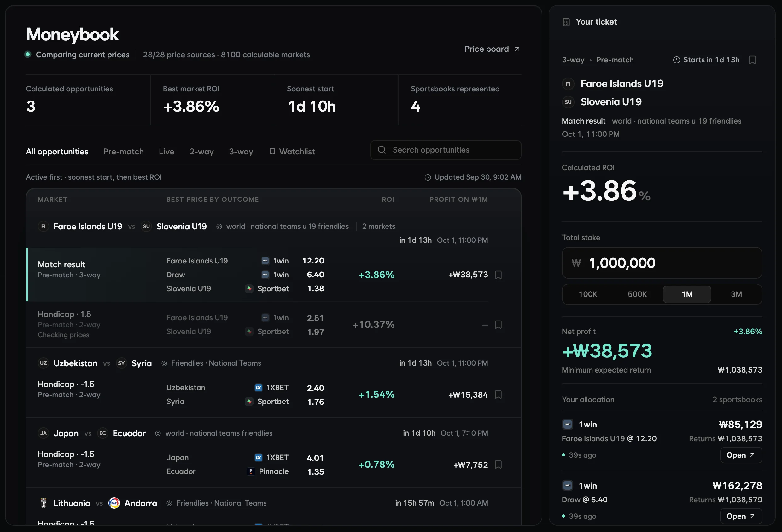Screen dimensions: 782x532
Task: Select the 3M stake preset
Action: [736, 294]
